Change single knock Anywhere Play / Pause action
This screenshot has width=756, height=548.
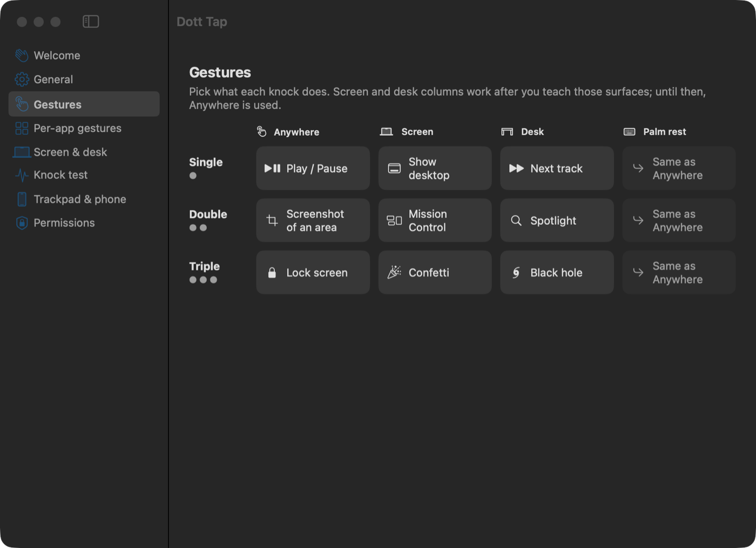tap(313, 168)
